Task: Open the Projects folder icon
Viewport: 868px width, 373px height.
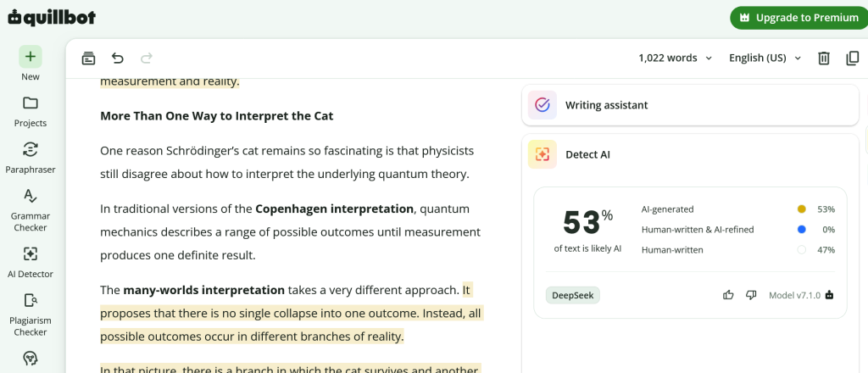Action: (x=31, y=103)
